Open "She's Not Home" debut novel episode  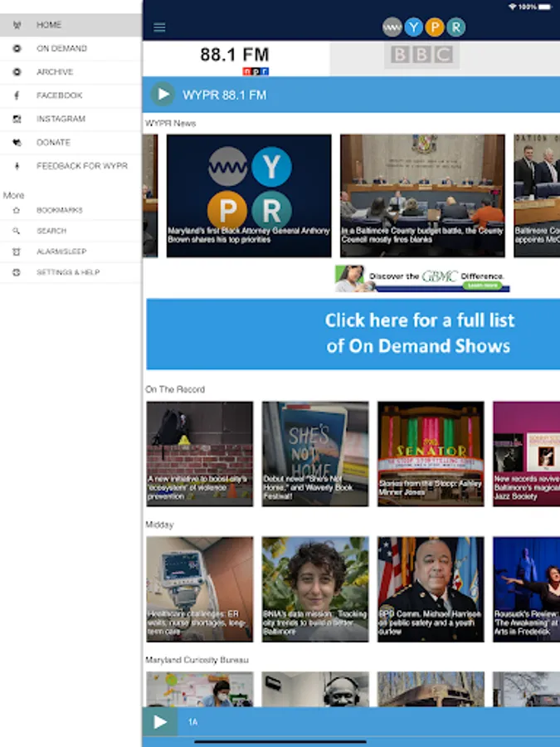(315, 453)
